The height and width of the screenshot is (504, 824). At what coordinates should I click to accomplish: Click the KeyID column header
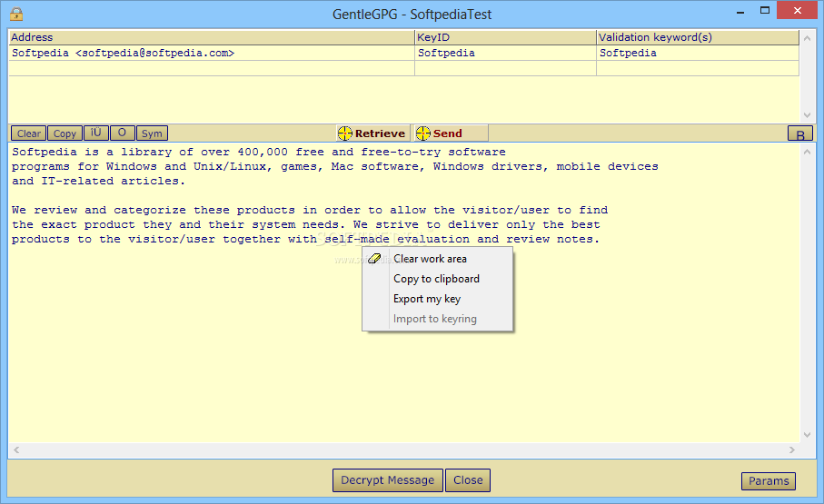point(505,37)
